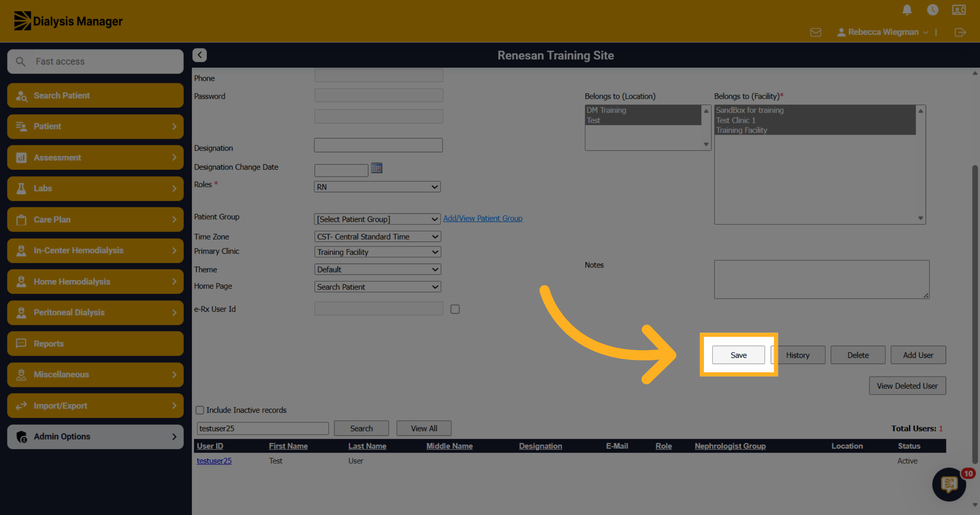Open the Designation Change Date calendar icon

click(x=376, y=168)
